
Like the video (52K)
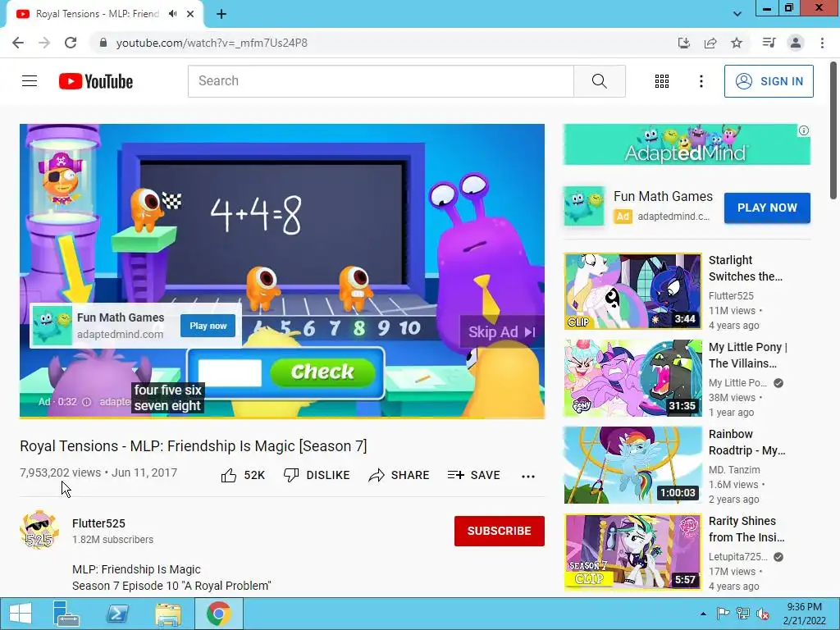tap(243, 475)
